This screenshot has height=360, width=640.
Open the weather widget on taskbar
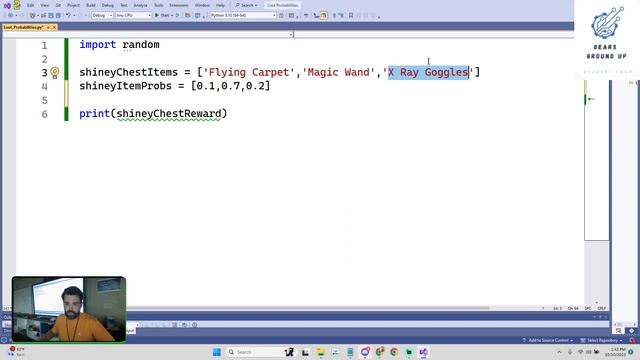[16, 352]
